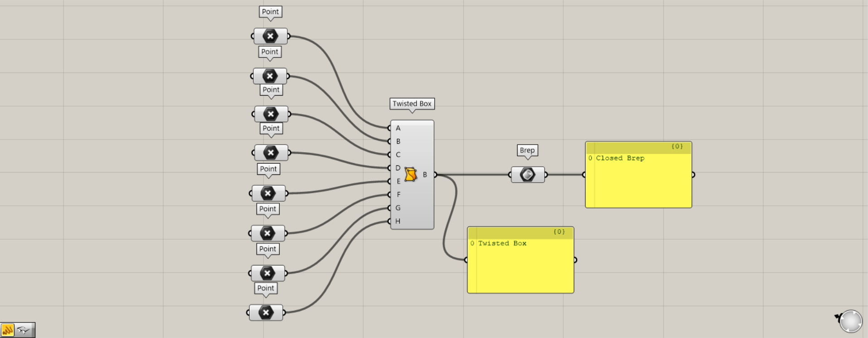Click input G on the Twisted Box component
868x338 pixels.
[398, 208]
